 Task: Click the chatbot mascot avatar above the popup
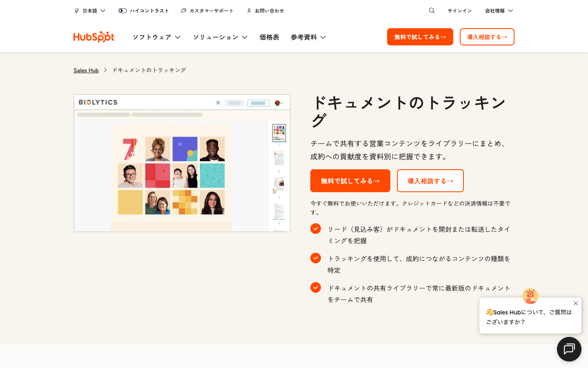point(530,296)
